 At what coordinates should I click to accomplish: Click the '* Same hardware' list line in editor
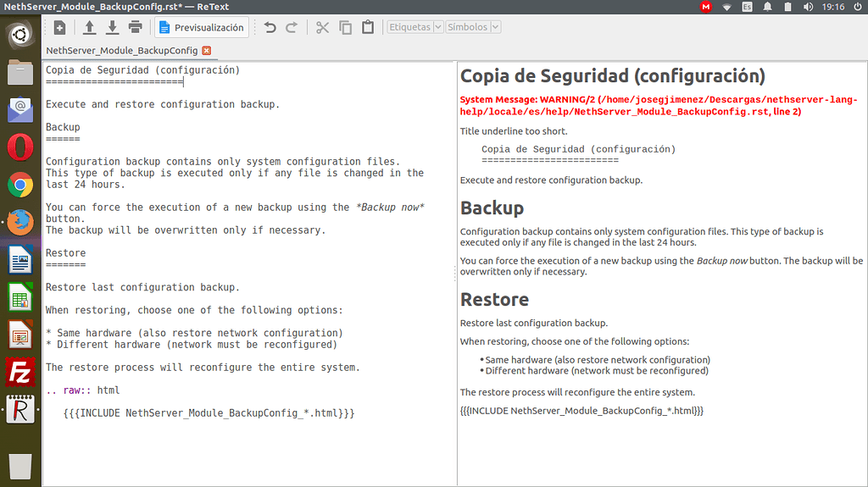coord(194,333)
